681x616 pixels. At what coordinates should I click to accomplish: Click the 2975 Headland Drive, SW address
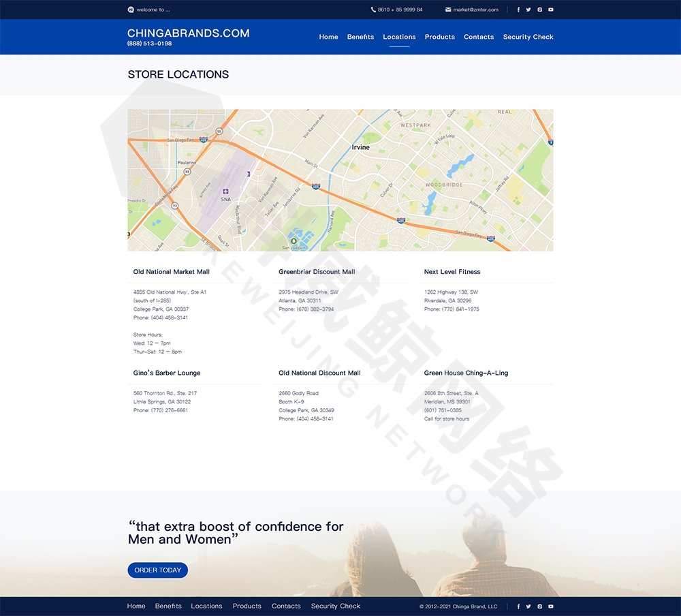coord(308,292)
